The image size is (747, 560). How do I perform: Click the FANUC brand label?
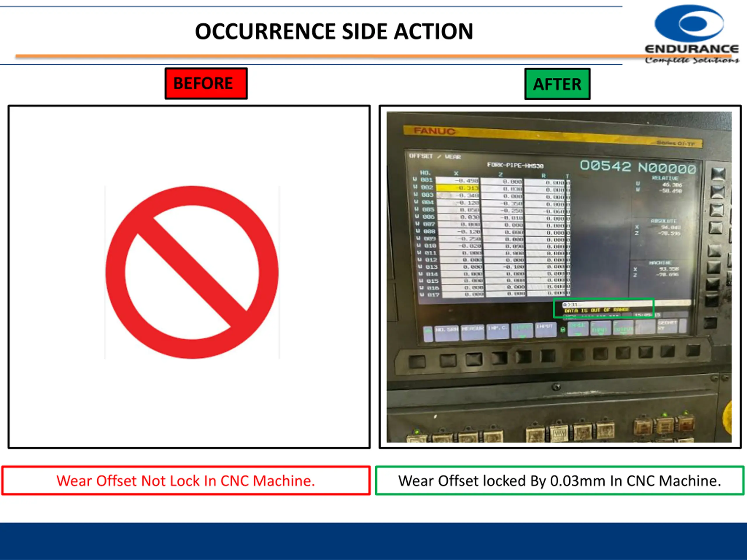pyautogui.click(x=434, y=131)
